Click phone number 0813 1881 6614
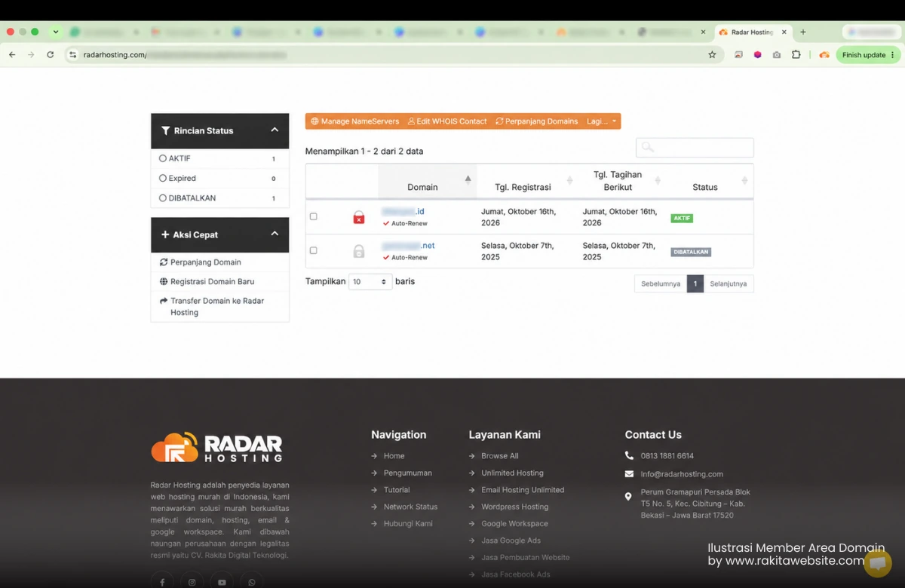Viewport: 905px width, 588px height. [x=667, y=456]
